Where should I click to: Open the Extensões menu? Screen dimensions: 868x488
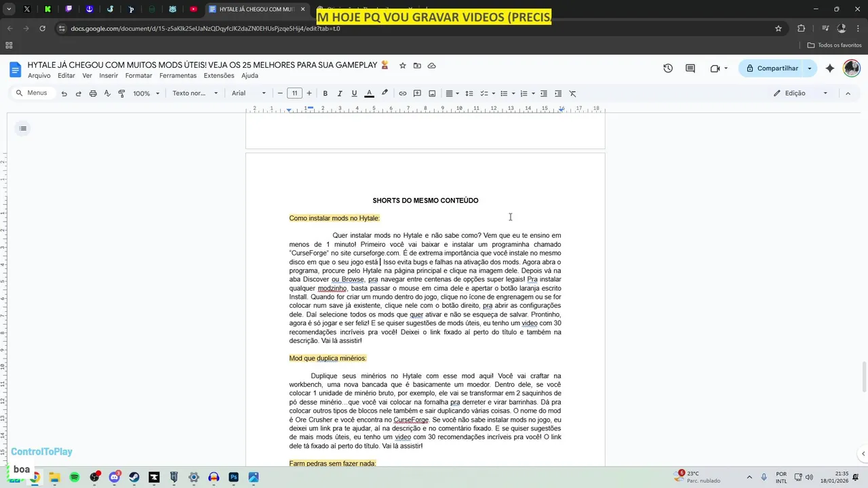pos(219,76)
